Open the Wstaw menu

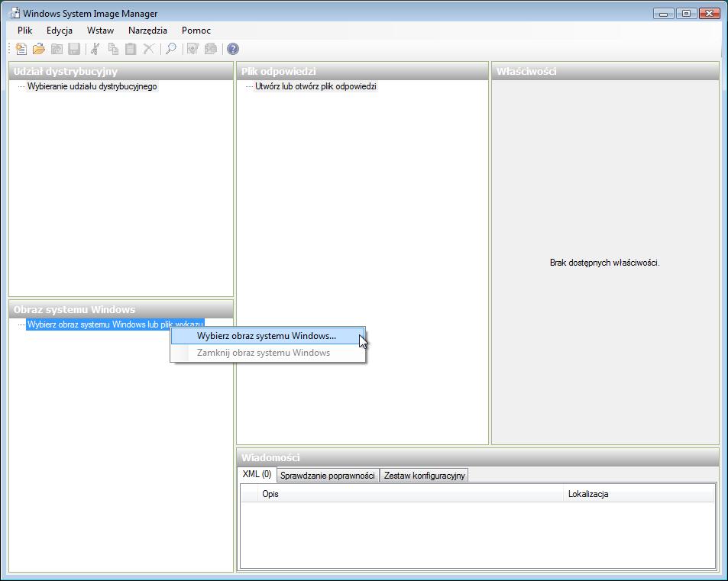click(x=100, y=31)
